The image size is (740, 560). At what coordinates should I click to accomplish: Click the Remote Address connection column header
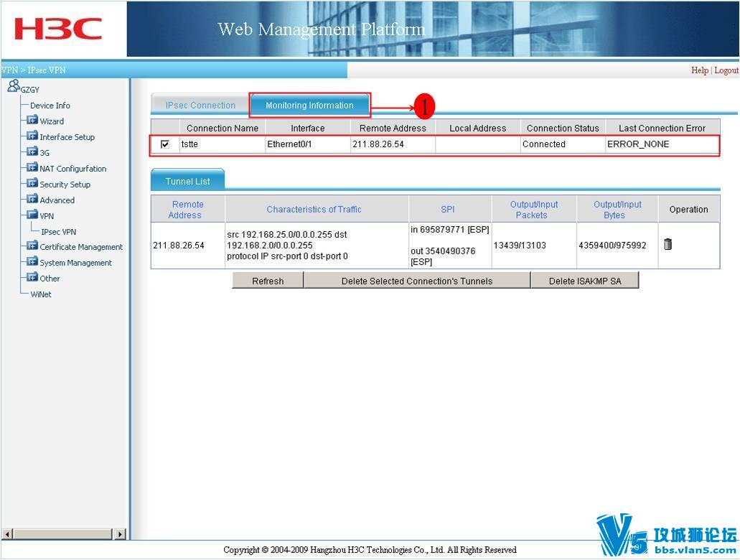pos(393,128)
